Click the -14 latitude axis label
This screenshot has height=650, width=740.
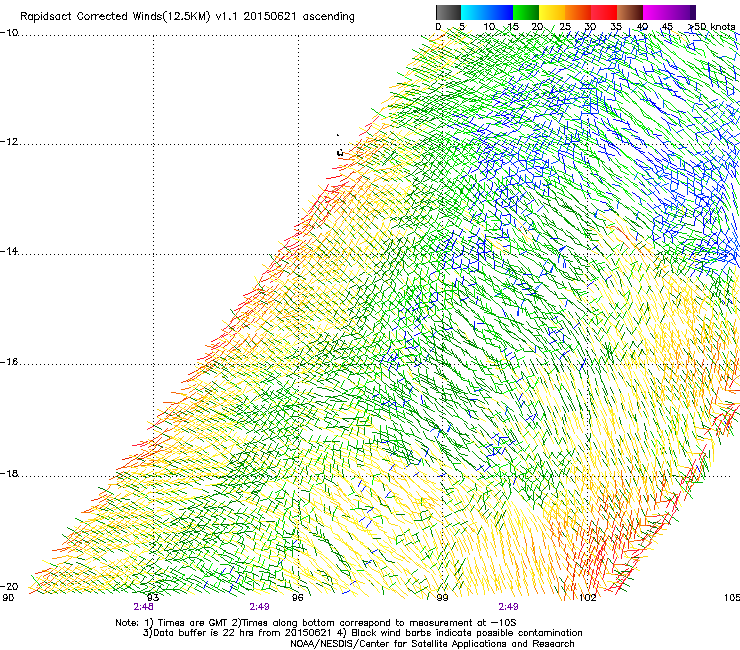coord(9,251)
